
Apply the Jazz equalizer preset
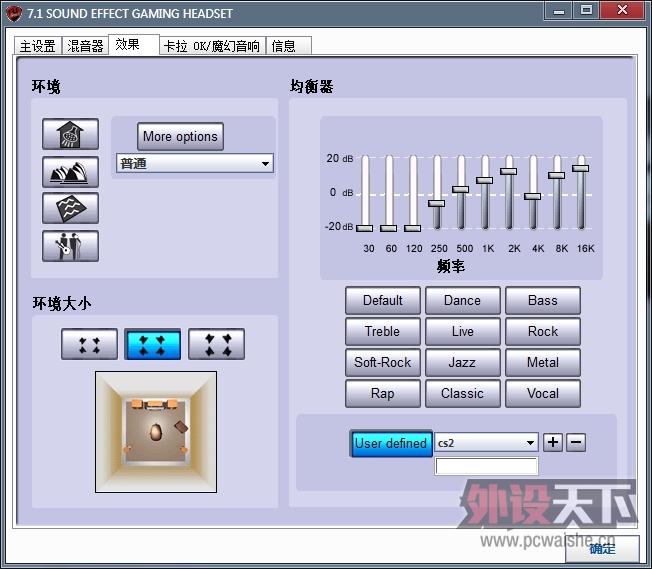pos(461,362)
